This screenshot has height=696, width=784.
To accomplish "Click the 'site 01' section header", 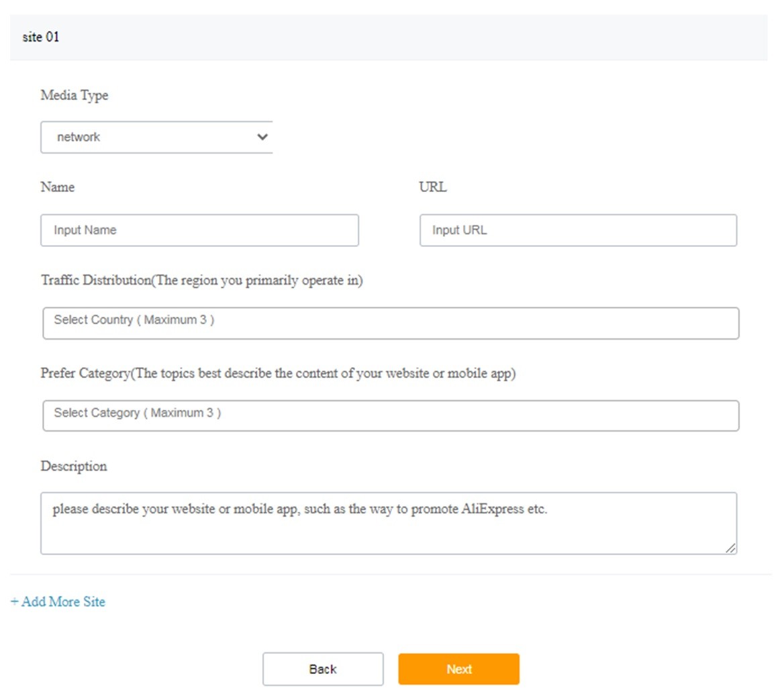I will pyautogui.click(x=41, y=37).
